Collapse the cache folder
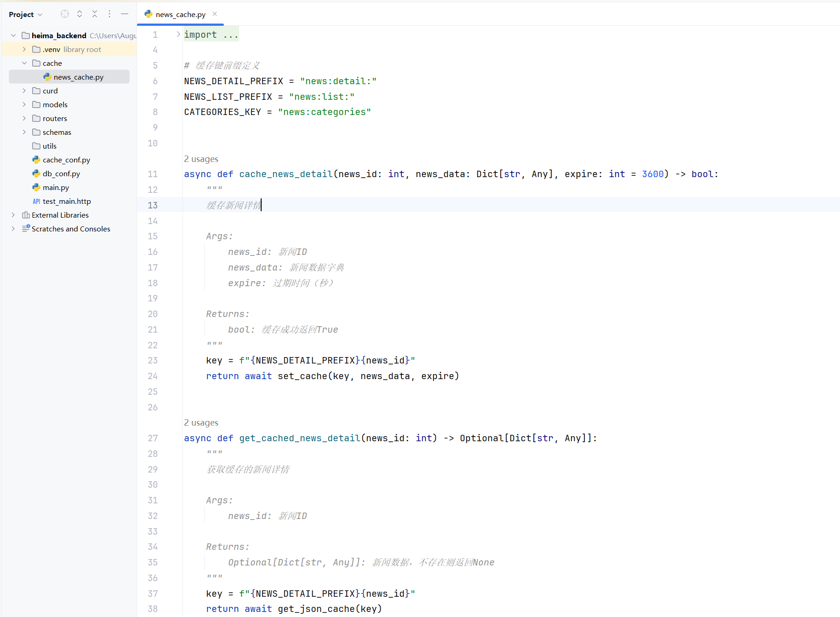Image resolution: width=840 pixels, height=617 pixels. click(24, 63)
